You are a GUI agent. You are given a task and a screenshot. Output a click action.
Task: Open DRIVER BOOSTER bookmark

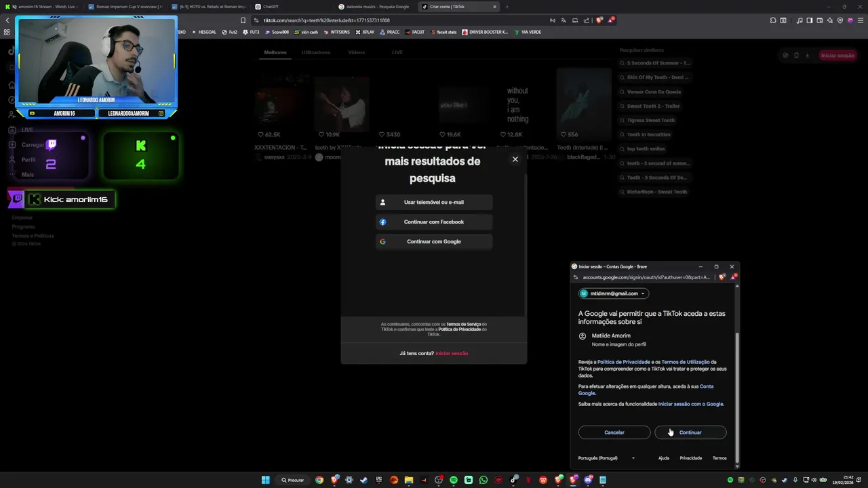485,32
